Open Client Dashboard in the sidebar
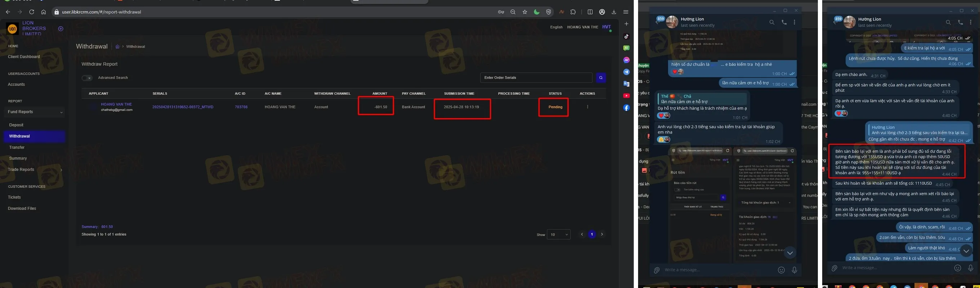This screenshot has width=980, height=288. [24, 57]
